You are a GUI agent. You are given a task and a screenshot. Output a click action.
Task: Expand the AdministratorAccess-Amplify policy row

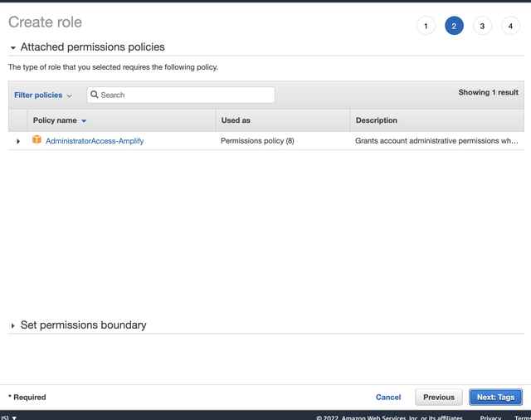18,141
